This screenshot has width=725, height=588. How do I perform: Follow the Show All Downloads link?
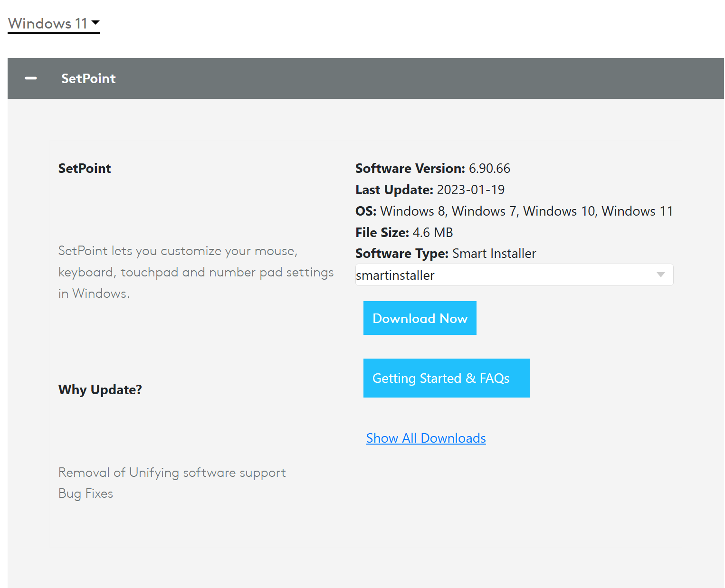point(426,438)
